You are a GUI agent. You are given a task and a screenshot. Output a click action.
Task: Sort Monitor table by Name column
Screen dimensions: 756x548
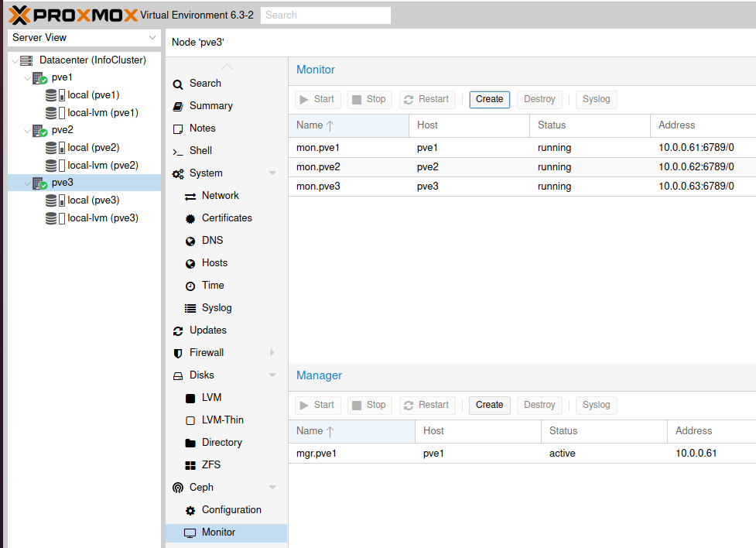(x=348, y=125)
